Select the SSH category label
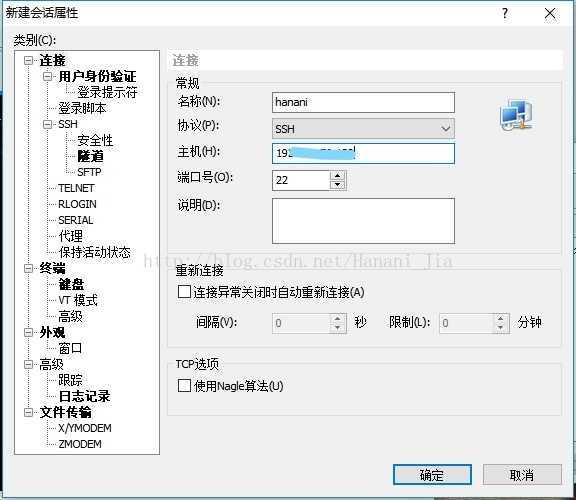This screenshot has height=500, width=576. pyautogui.click(x=68, y=124)
